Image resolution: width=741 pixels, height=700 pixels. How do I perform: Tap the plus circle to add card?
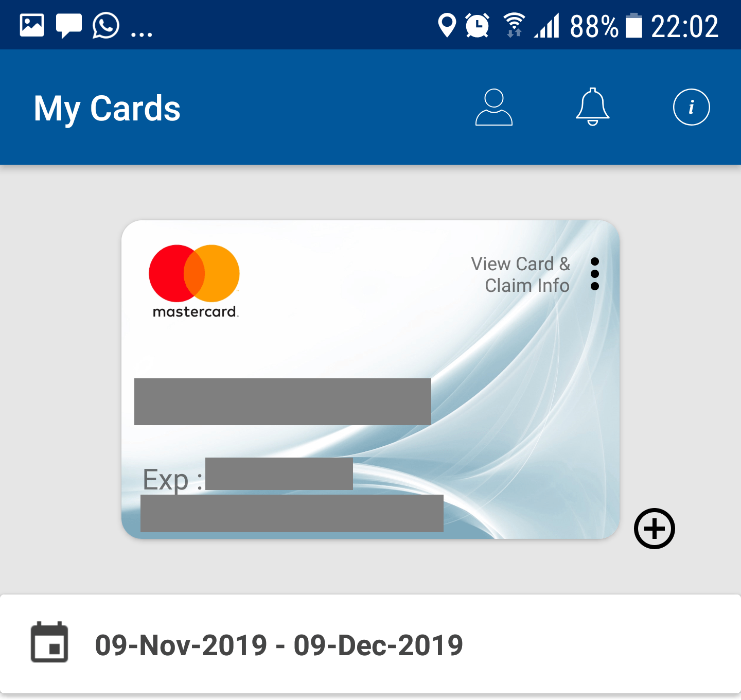click(x=654, y=529)
